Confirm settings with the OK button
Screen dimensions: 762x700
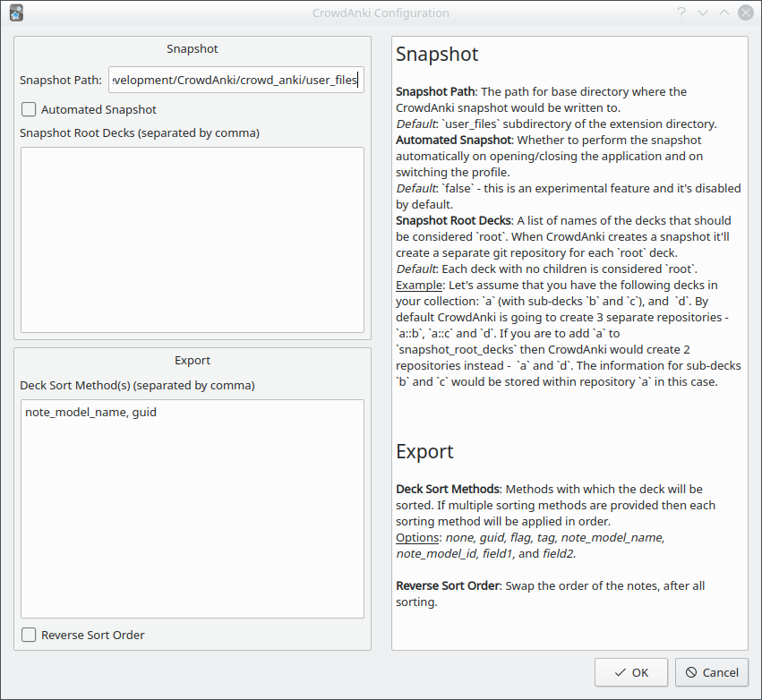[631, 672]
